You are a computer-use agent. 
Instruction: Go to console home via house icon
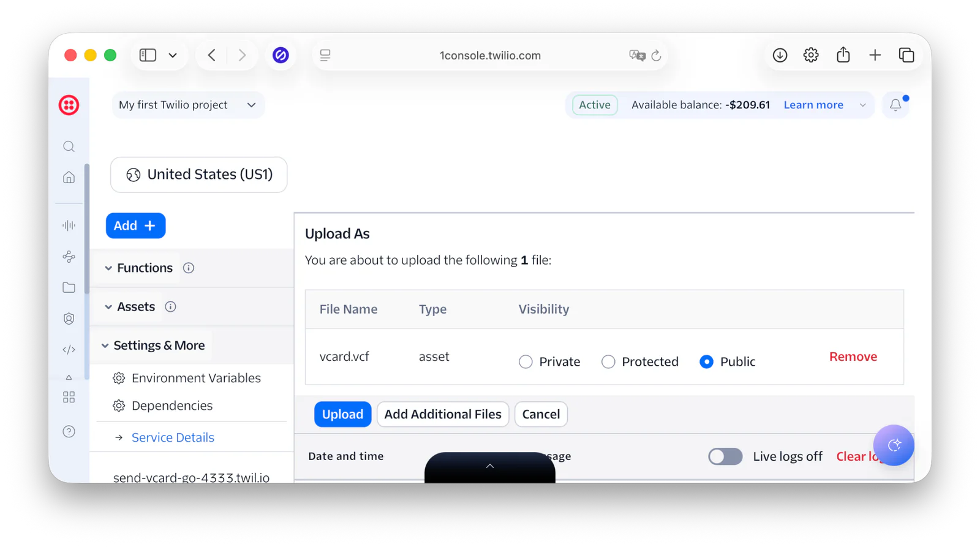pos(69,178)
